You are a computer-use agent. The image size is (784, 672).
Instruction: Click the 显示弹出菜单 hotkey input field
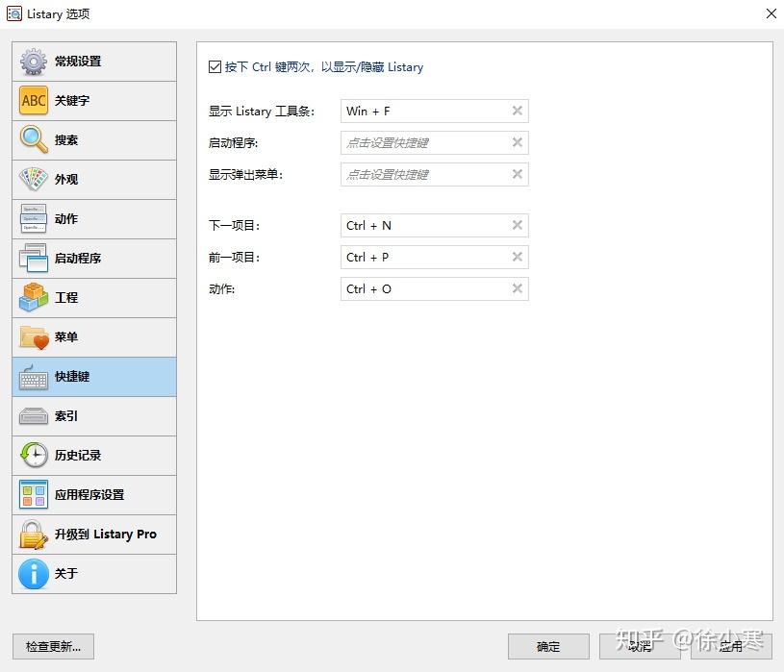point(435,174)
